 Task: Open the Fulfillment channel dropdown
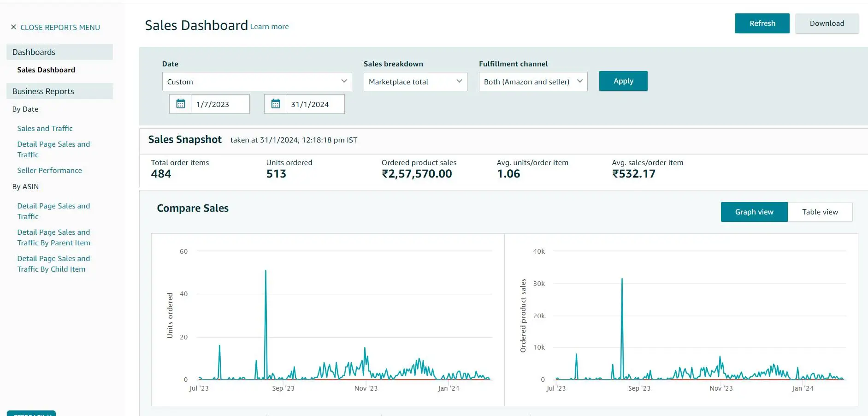533,82
